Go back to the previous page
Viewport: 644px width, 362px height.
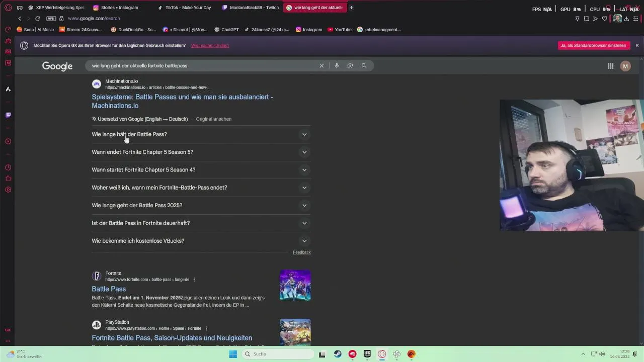(20, 19)
